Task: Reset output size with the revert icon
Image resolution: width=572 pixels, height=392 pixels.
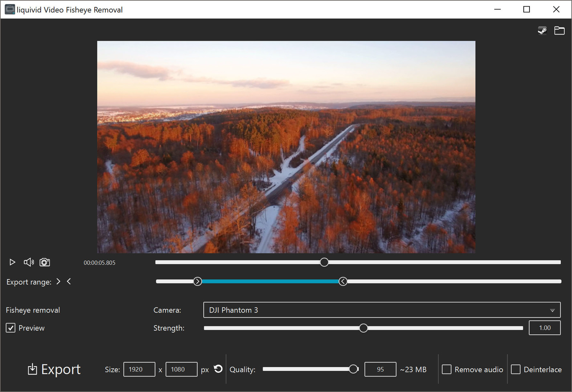Action: (x=218, y=369)
